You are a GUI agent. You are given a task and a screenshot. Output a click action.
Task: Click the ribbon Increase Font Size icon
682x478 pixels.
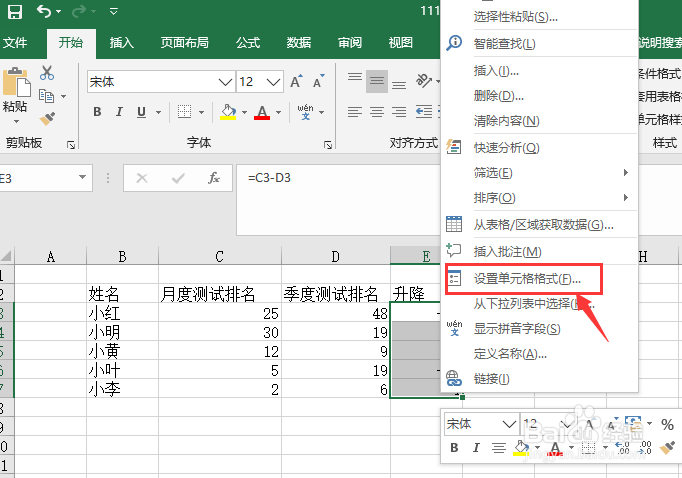296,81
